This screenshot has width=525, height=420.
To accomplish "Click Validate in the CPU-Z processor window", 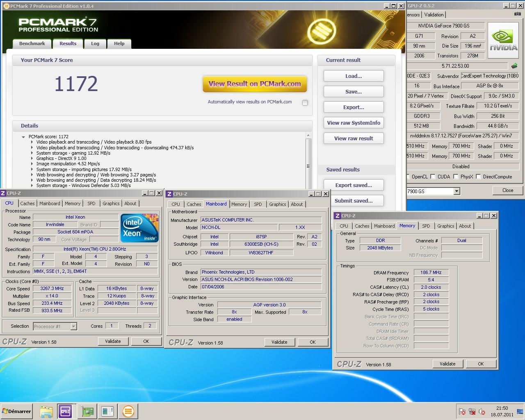I will (113, 341).
